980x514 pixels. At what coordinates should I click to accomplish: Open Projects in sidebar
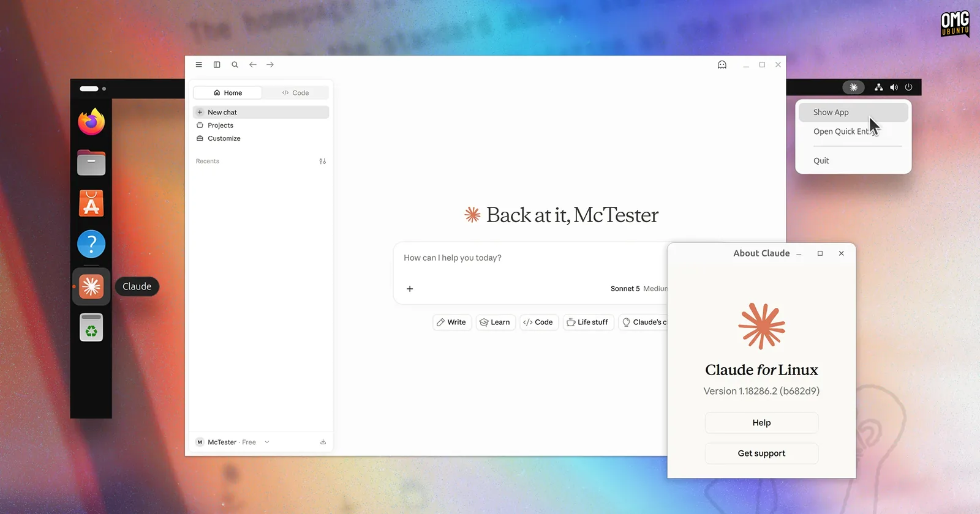point(261,125)
